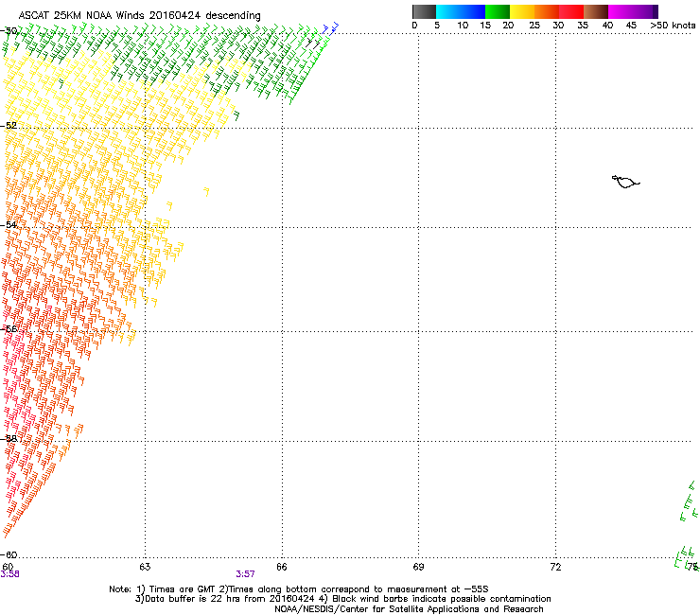Click the '>50 knots' legend label
The height and width of the screenshot is (615, 700).
[x=673, y=25]
